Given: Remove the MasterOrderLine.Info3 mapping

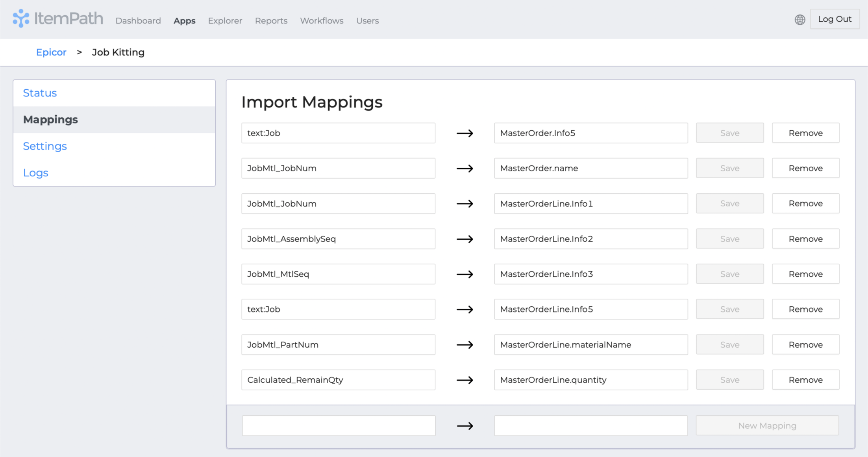Looking at the screenshot, I should (805, 274).
